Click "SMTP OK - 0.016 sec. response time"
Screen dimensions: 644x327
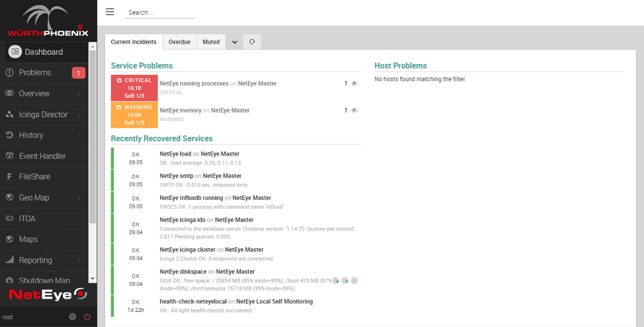click(204, 185)
